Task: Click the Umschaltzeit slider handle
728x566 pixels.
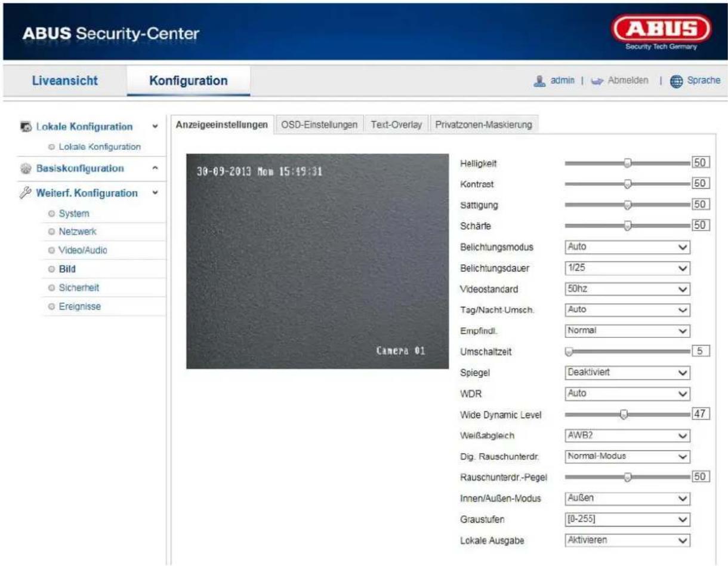Action: (568, 352)
